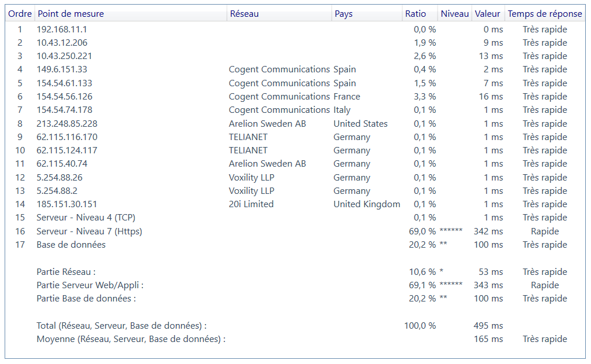Select the 185.151.30.151 row
The width and height of the screenshot is (591, 364).
(x=295, y=204)
